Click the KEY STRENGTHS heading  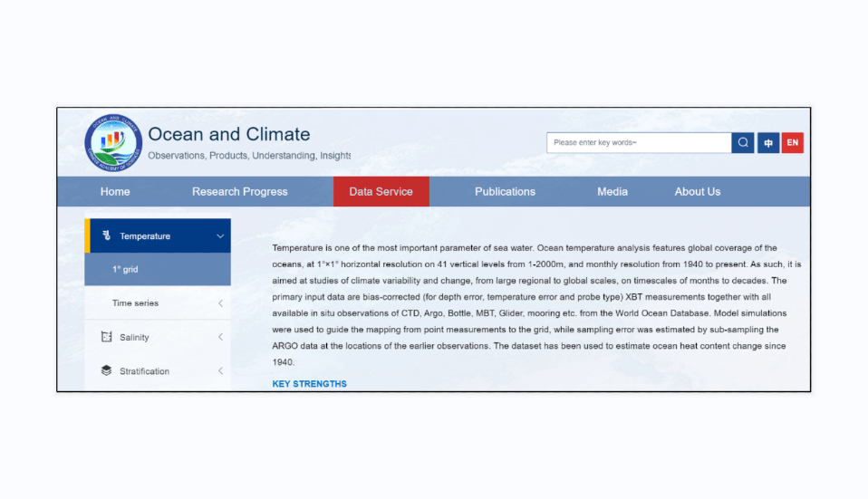pos(310,384)
